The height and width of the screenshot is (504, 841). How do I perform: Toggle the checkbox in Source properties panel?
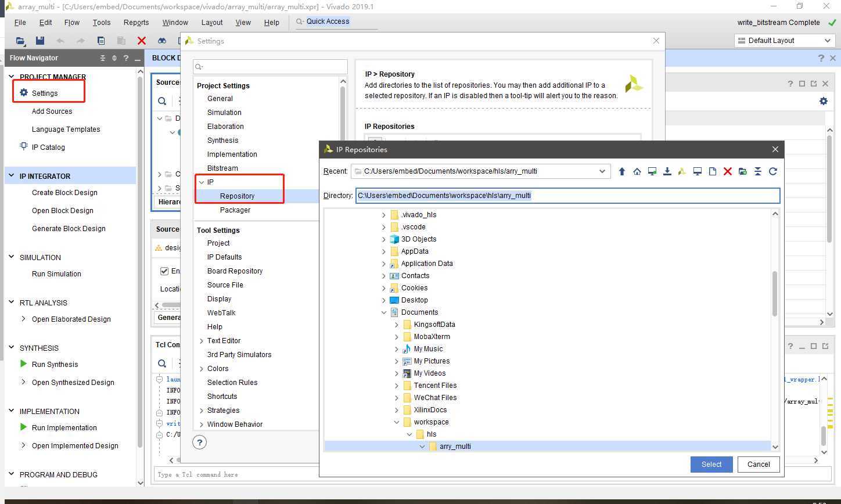[x=164, y=271]
